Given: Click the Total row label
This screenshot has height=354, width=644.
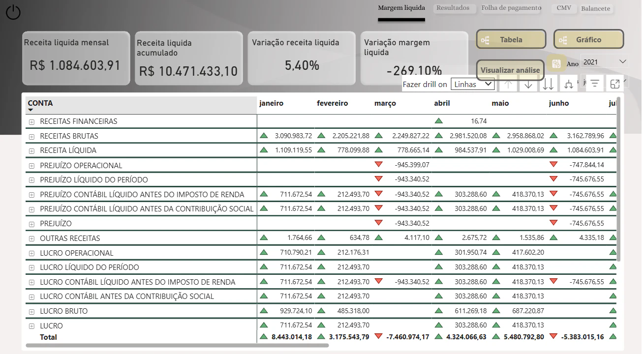Looking at the screenshot, I should pyautogui.click(x=48, y=337).
